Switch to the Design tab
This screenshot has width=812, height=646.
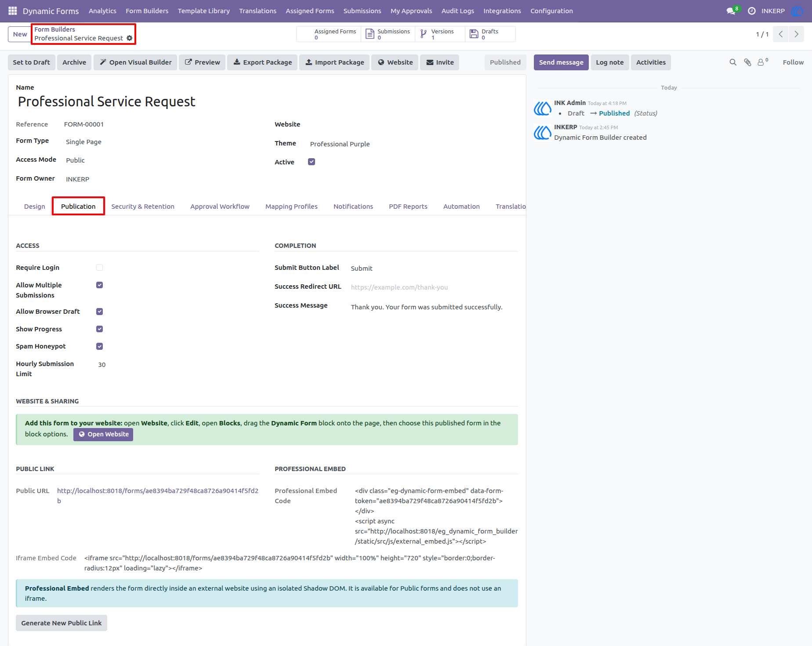pos(35,207)
